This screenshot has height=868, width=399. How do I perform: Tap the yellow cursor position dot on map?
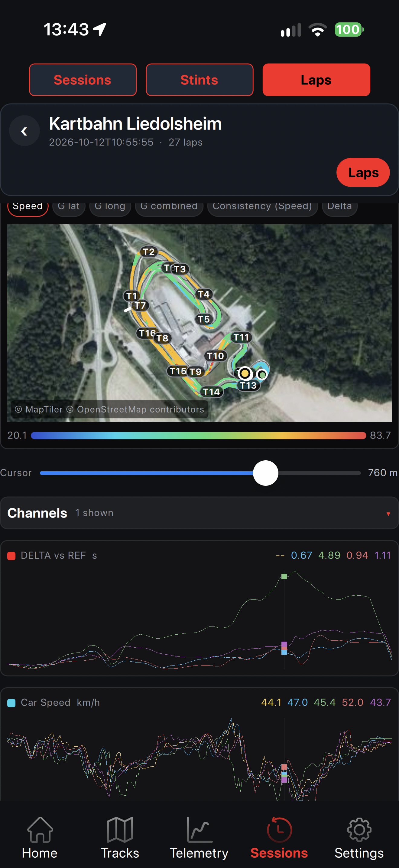pos(245,373)
